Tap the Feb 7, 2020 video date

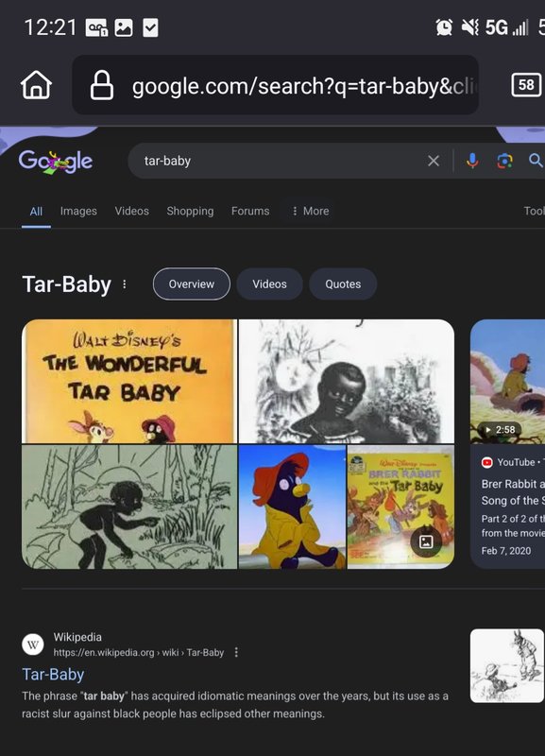(x=506, y=551)
